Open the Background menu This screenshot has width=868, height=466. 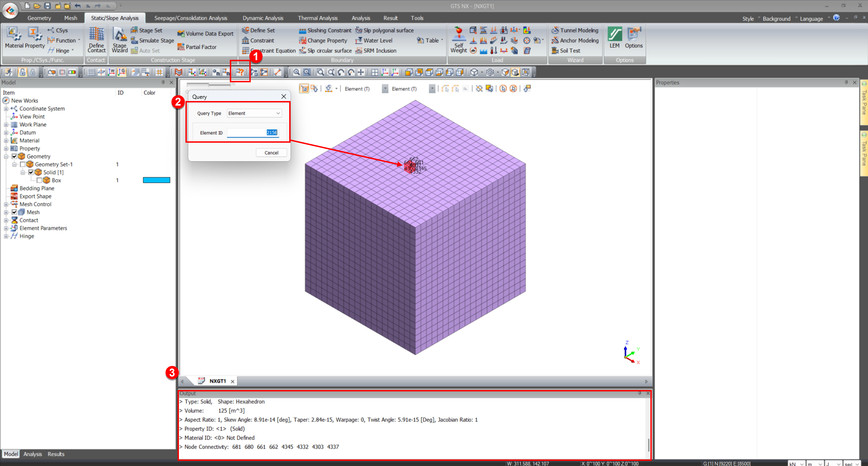tap(776, 19)
